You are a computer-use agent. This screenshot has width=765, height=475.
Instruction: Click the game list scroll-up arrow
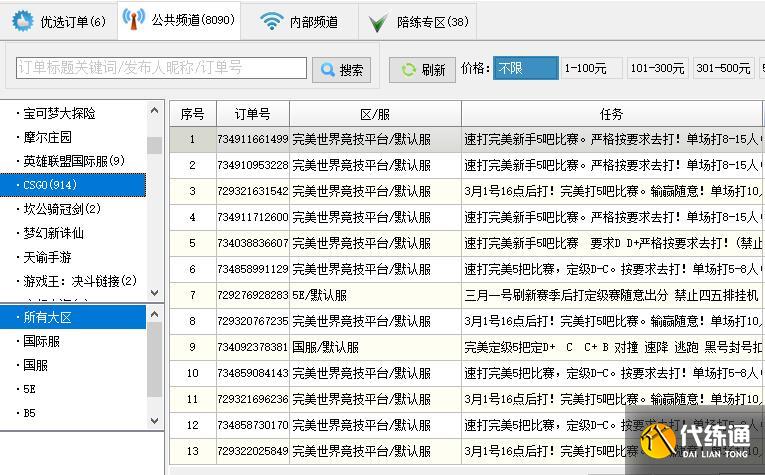[x=155, y=110]
